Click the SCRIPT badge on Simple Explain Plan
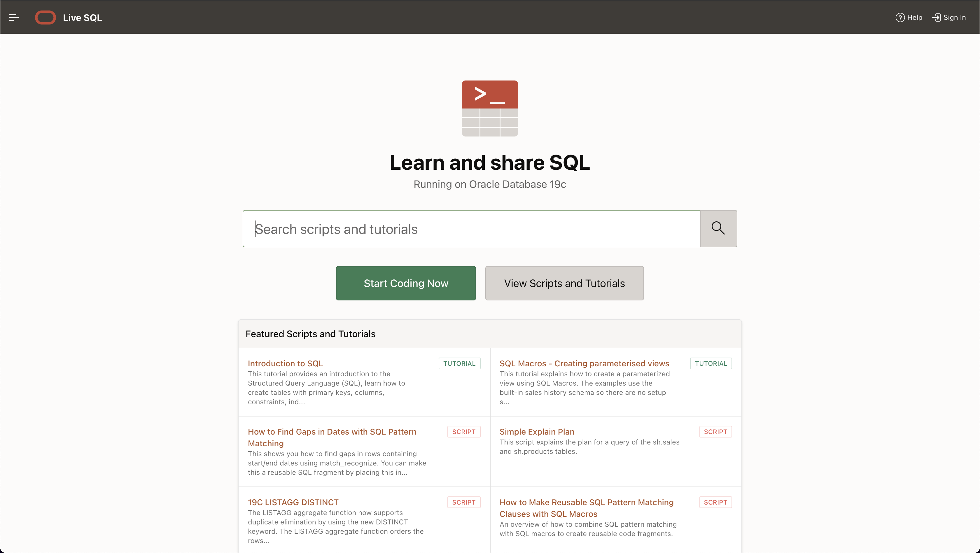Image resolution: width=980 pixels, height=553 pixels. click(715, 431)
